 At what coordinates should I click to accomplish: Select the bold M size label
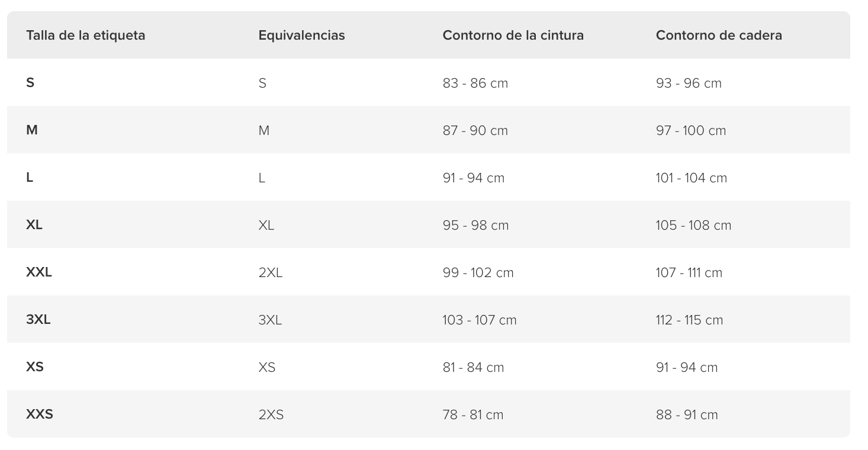[32, 130]
